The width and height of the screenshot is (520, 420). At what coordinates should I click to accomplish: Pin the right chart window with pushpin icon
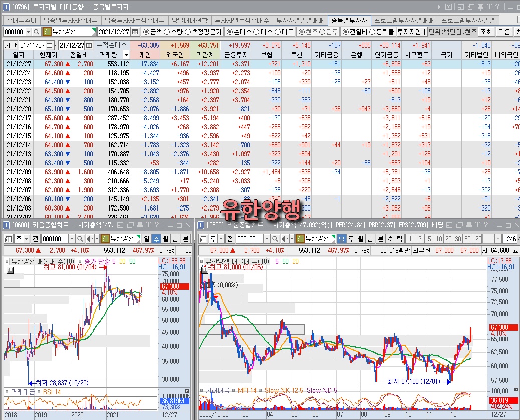468,225
